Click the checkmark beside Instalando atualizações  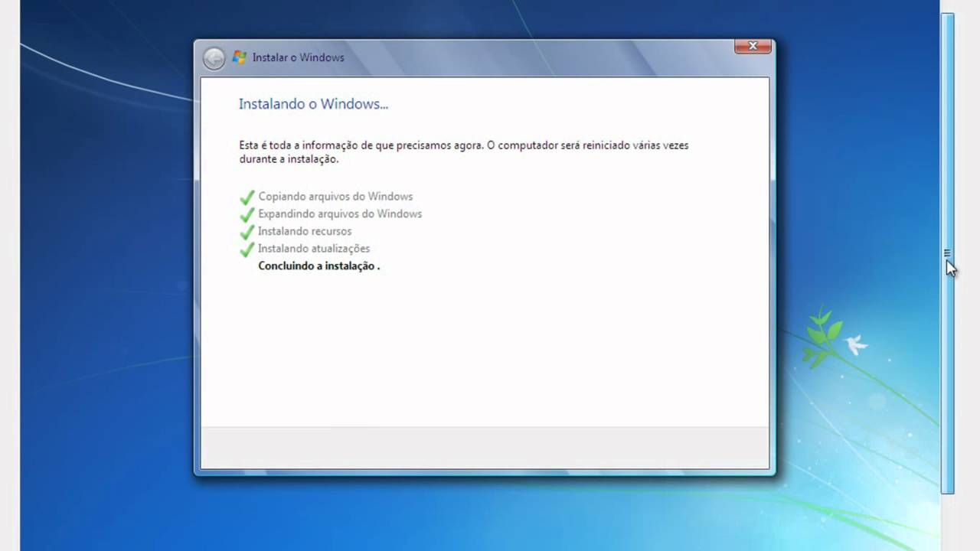tap(247, 249)
